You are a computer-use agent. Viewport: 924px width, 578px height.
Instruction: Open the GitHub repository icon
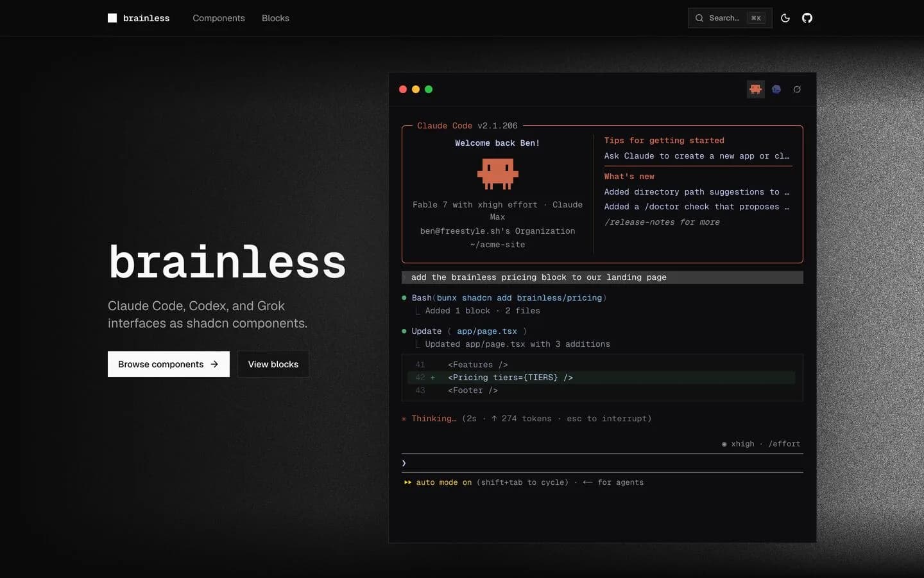pos(807,18)
